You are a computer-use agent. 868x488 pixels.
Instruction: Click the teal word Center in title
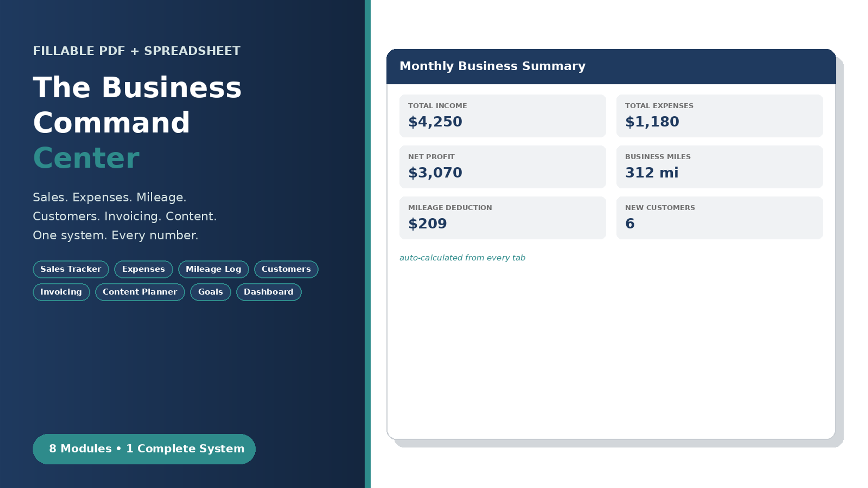(x=86, y=158)
